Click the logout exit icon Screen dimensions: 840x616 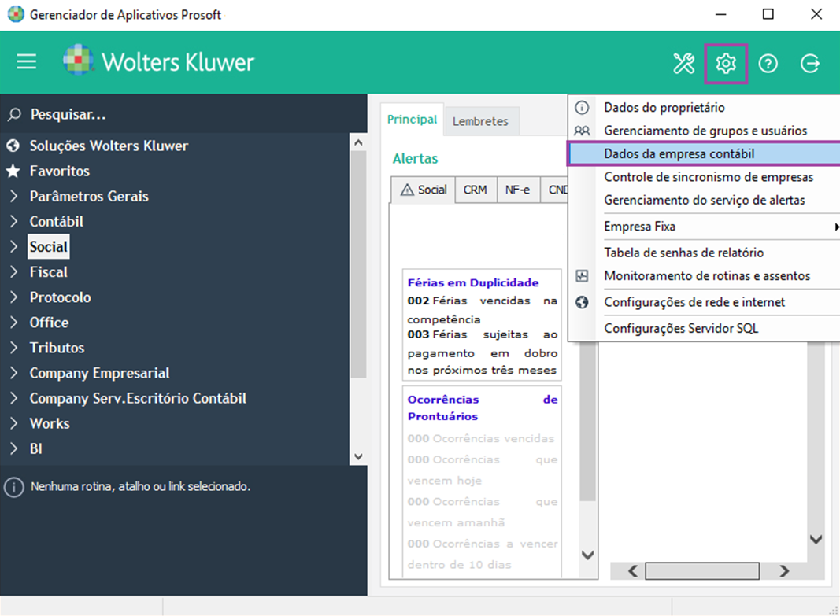point(810,63)
